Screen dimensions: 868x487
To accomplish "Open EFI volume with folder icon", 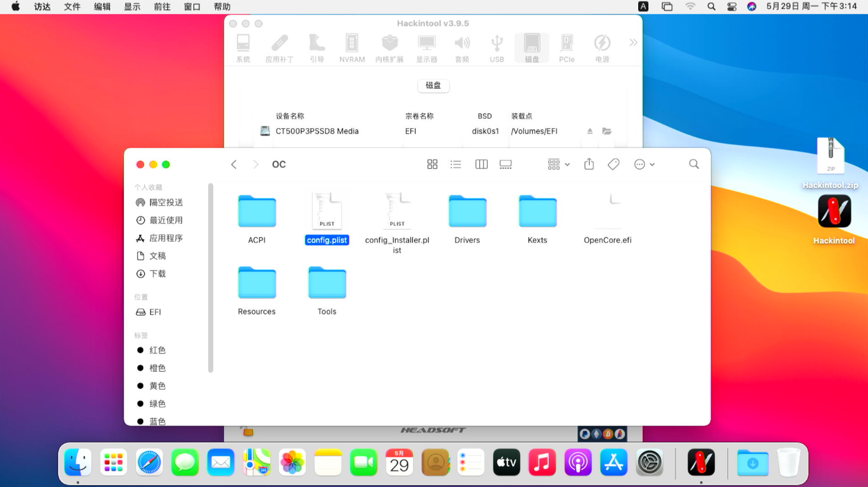I will (607, 131).
